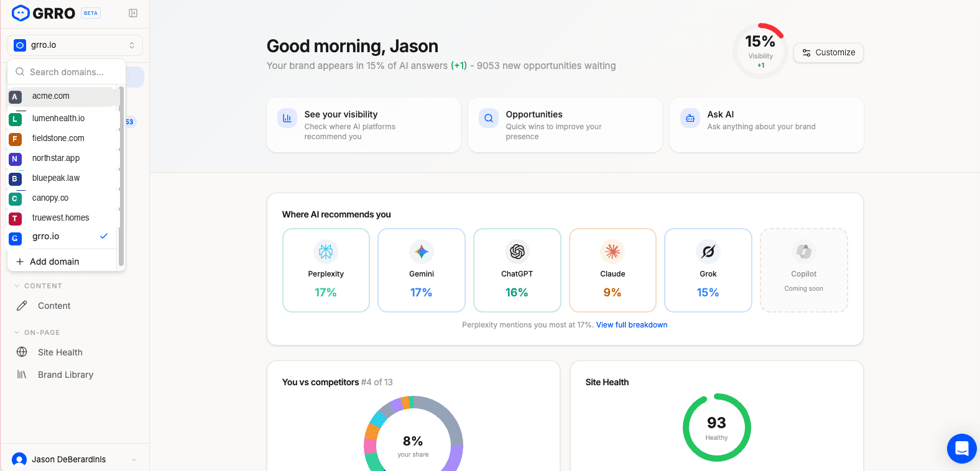The image size is (980, 471).
Task: Click the Add domain option
Action: click(x=62, y=262)
